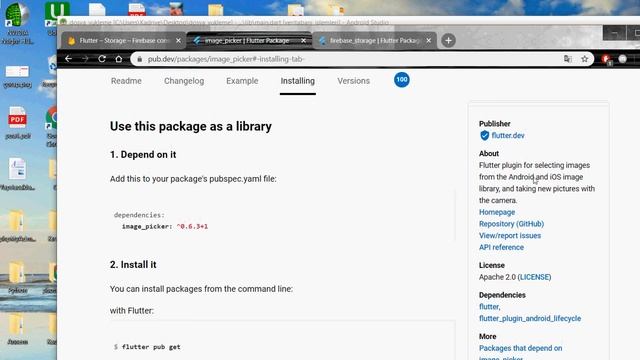
Task: Click the image_picker ^0.6.3+1 dependency line
Action: (165, 227)
